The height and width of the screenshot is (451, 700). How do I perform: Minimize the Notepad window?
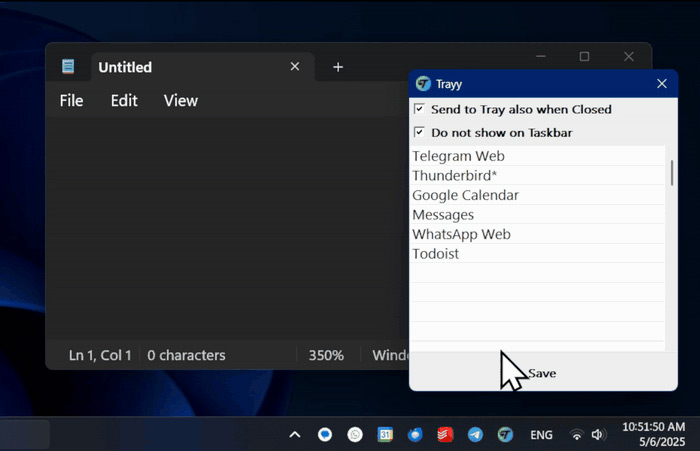pyautogui.click(x=541, y=57)
